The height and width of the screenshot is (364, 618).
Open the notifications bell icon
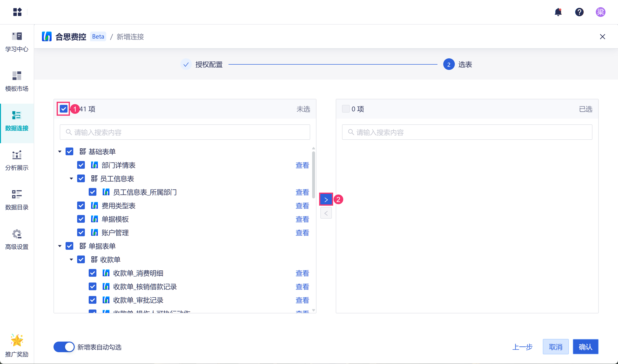558,12
